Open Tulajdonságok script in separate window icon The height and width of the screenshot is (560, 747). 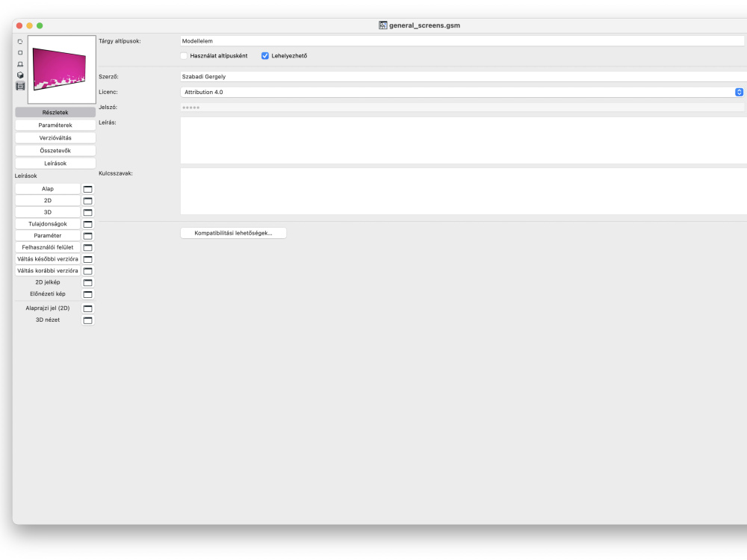click(87, 224)
